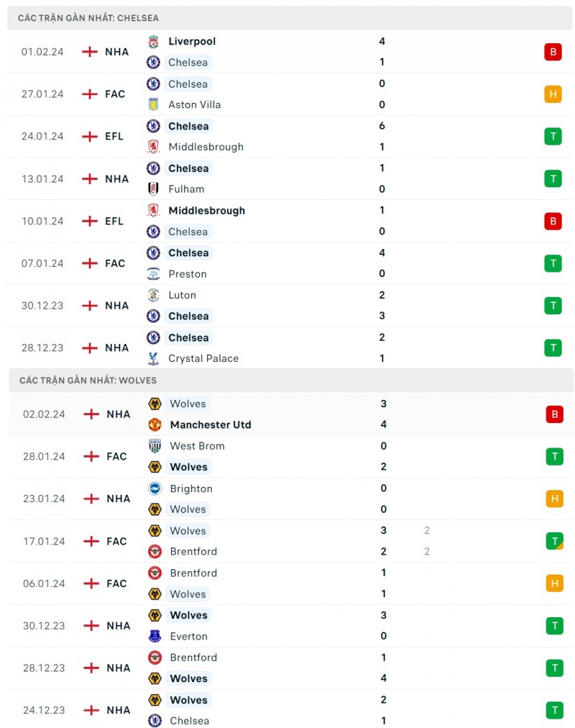Click the Aston Villa club crest
This screenshot has height=728, width=575.
[153, 104]
